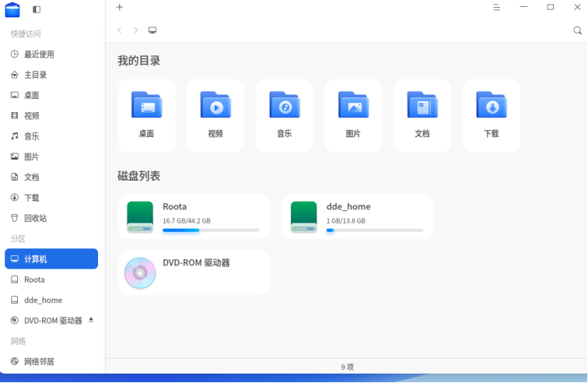The height and width of the screenshot is (383, 588).
Task: Open the 视频 folder icon
Action: coord(215,105)
